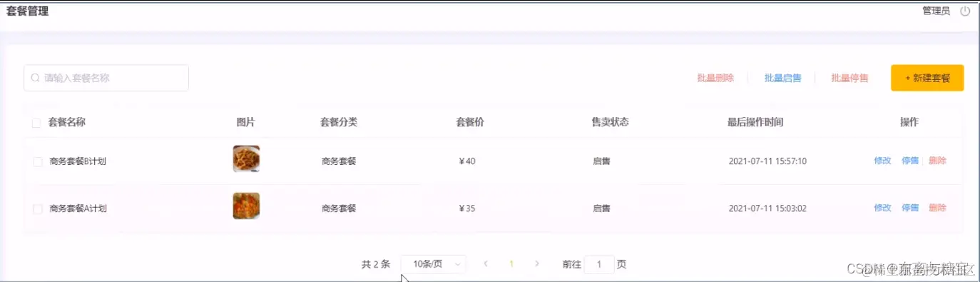Go to previous page arrow
The height and width of the screenshot is (282, 980).
coord(486,264)
